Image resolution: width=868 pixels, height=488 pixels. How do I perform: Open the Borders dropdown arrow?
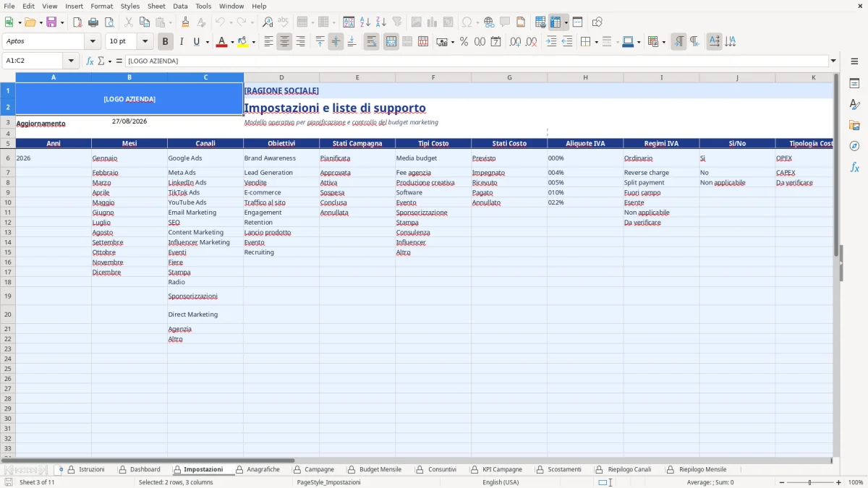pyautogui.click(x=596, y=42)
